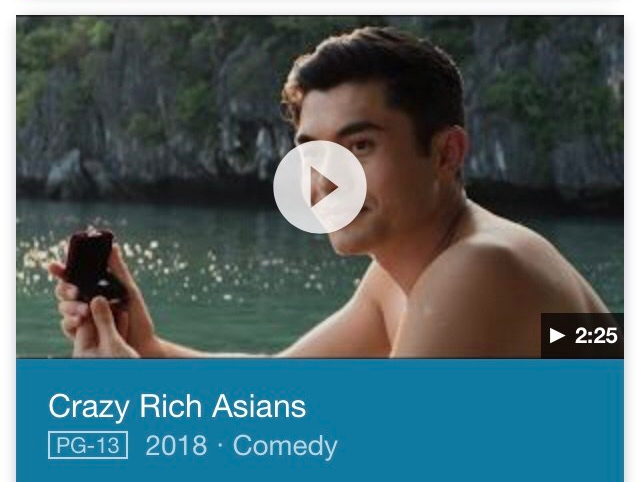Open the Crazy Rich Asians title link
Viewport: 638px width, 482px height.
(x=177, y=406)
